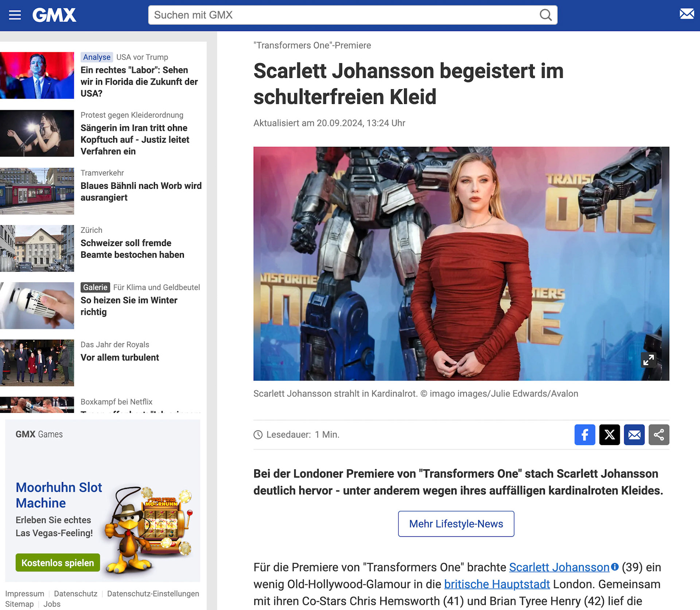Click the gray generic share icon
700x610 pixels.
tap(659, 435)
